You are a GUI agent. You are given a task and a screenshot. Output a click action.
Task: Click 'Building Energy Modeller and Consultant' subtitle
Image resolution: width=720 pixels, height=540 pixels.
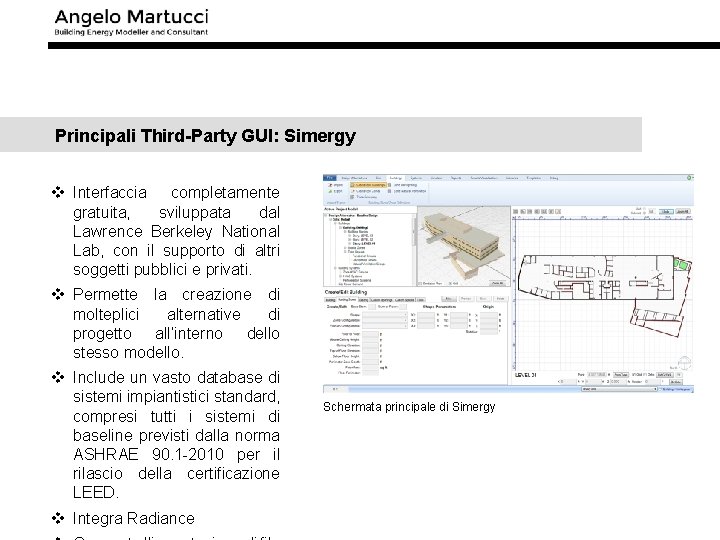(131, 32)
